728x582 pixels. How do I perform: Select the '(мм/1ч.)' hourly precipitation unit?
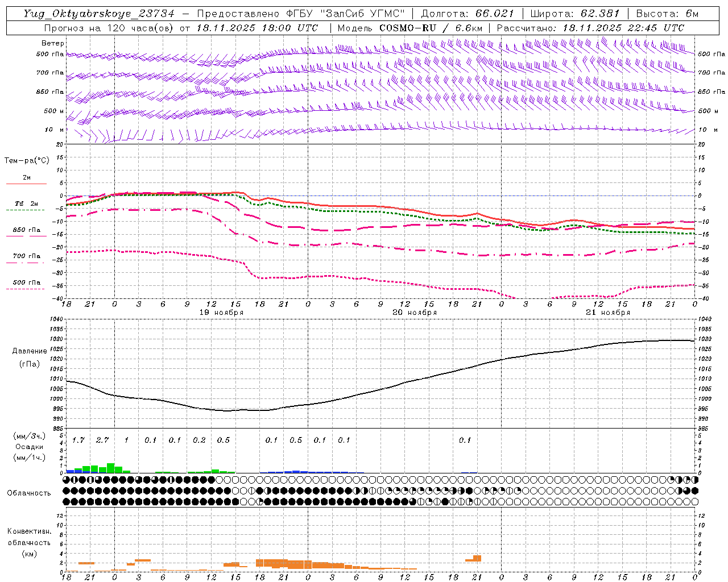pos(29,458)
